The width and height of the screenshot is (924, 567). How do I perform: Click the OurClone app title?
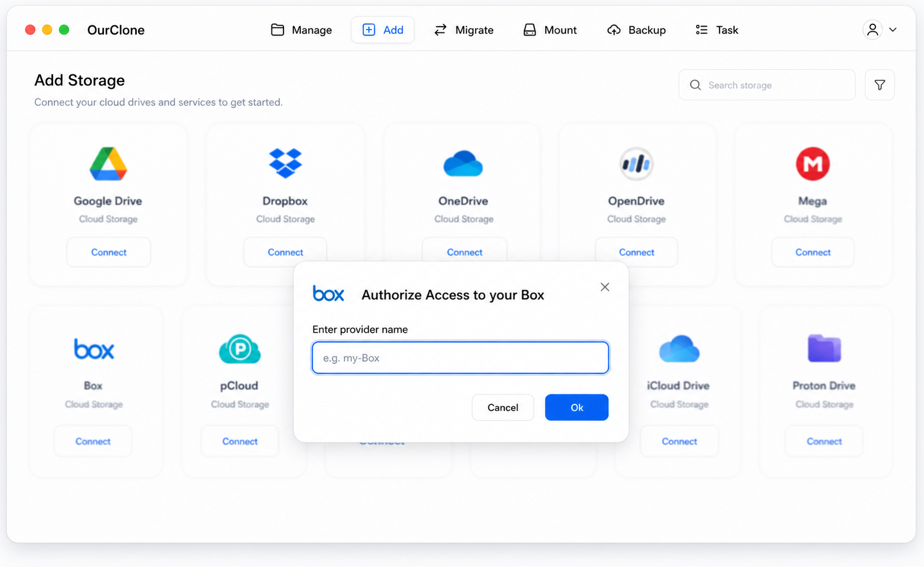[x=116, y=30]
